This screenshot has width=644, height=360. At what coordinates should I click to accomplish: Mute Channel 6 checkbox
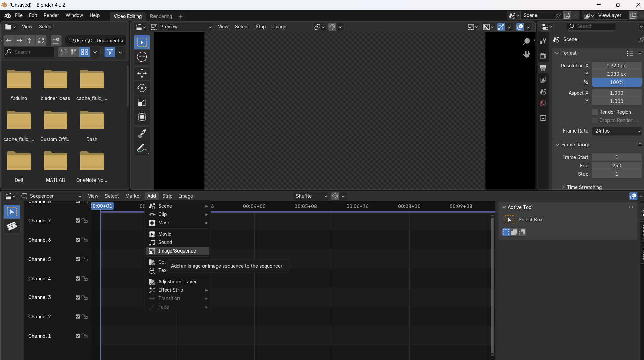[78, 240]
